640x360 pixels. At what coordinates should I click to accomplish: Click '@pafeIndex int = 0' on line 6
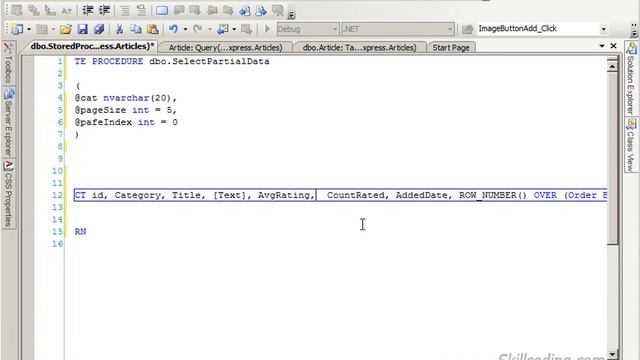126,122
